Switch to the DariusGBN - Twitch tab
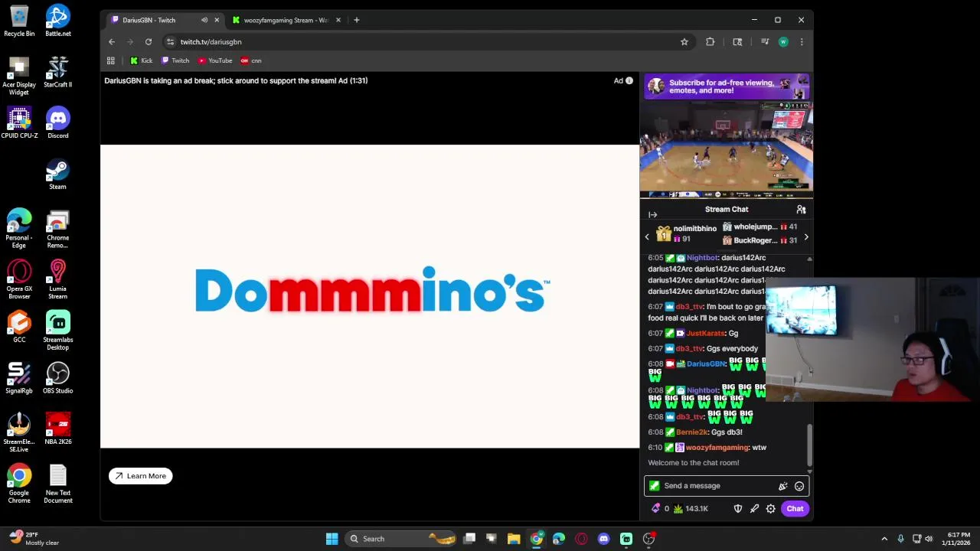 (x=163, y=20)
